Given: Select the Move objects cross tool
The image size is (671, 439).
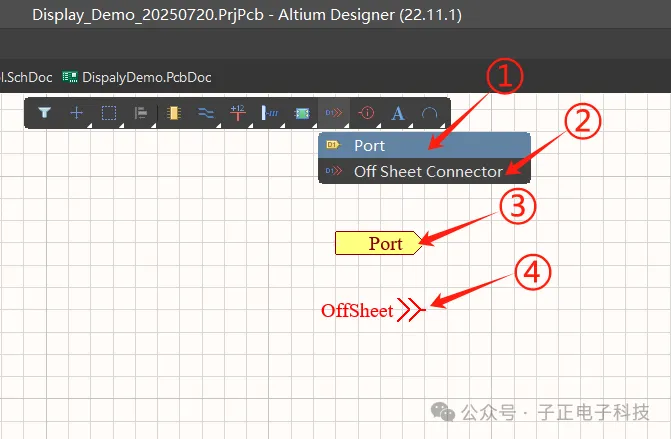Looking at the screenshot, I should click(77, 113).
